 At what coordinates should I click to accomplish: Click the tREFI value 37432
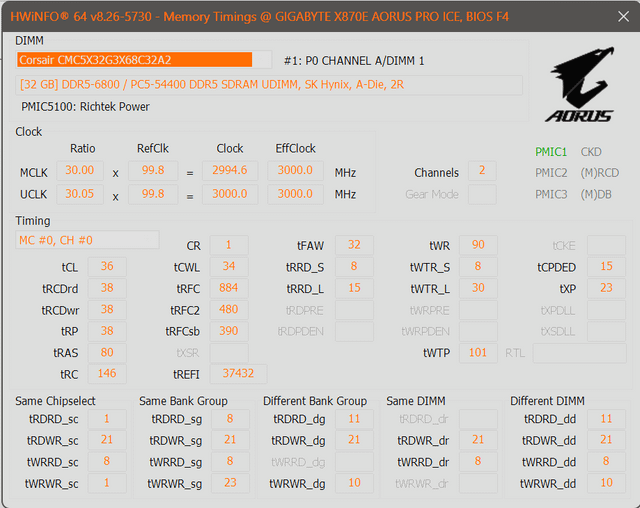click(238, 374)
